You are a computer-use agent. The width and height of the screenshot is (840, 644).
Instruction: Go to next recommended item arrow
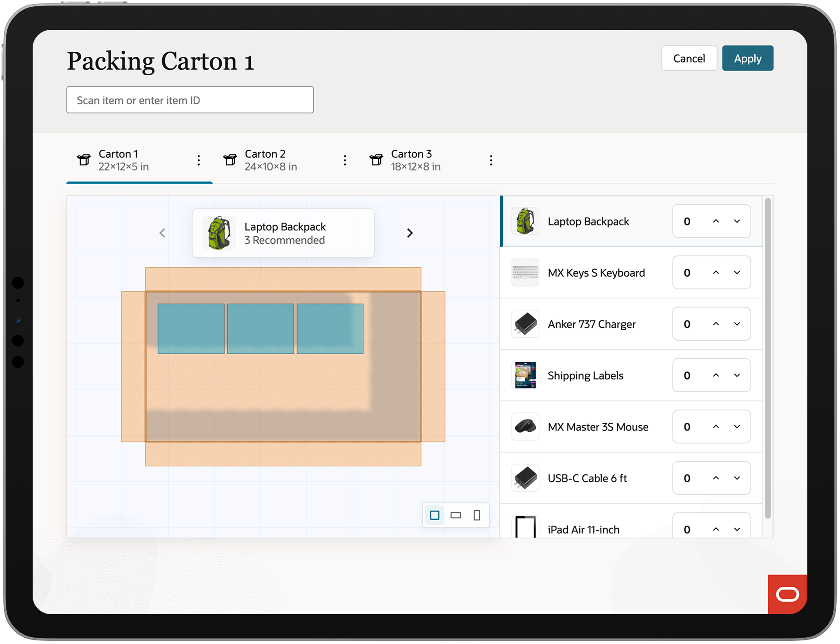[410, 233]
